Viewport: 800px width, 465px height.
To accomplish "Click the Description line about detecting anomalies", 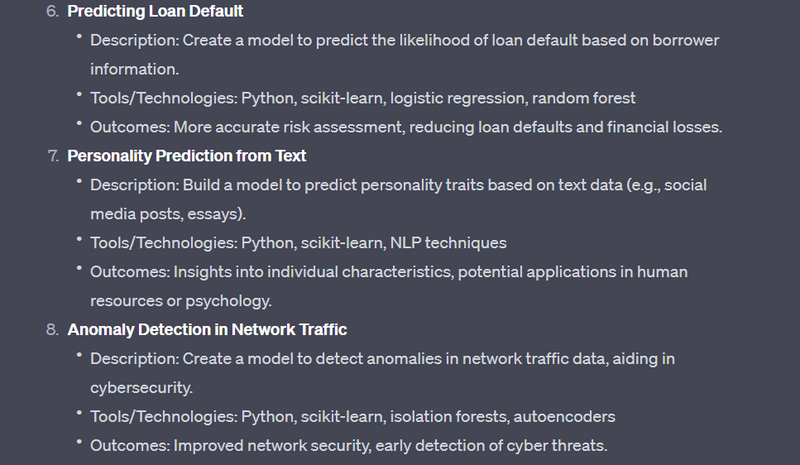I will click(383, 358).
